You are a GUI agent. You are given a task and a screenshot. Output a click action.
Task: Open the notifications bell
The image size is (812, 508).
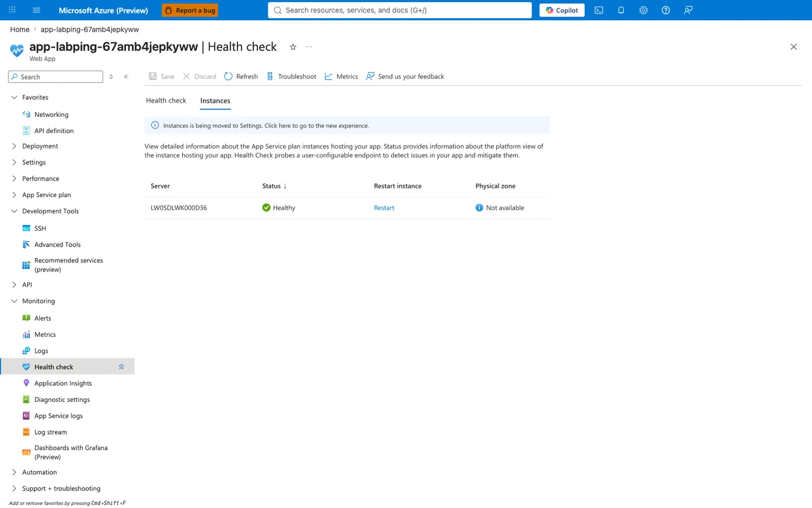pyautogui.click(x=621, y=10)
